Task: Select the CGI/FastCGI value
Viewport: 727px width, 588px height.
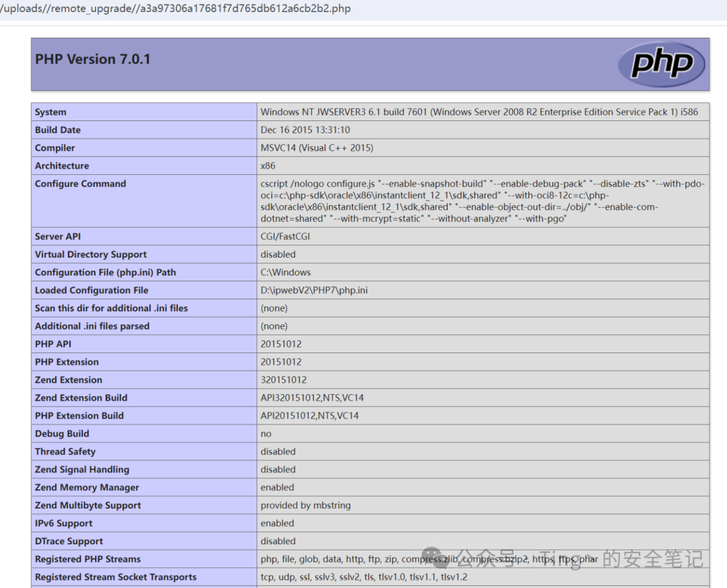Action: 285,236
